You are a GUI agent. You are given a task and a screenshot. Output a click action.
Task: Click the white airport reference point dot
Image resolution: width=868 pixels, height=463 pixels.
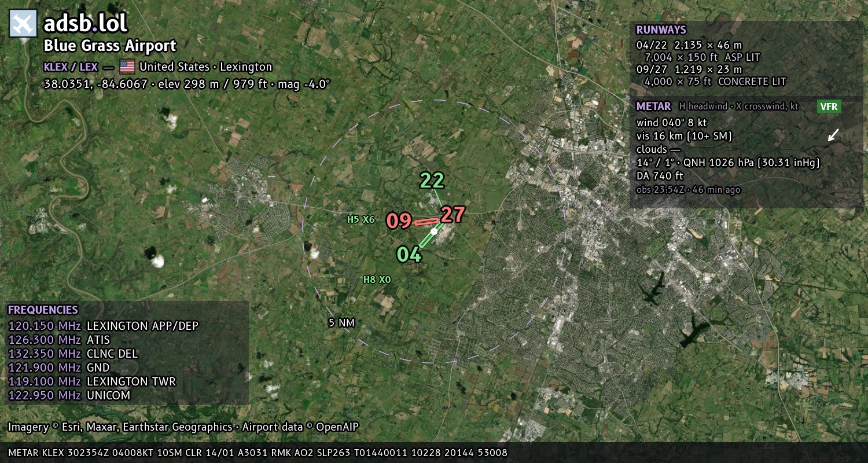pos(434,231)
